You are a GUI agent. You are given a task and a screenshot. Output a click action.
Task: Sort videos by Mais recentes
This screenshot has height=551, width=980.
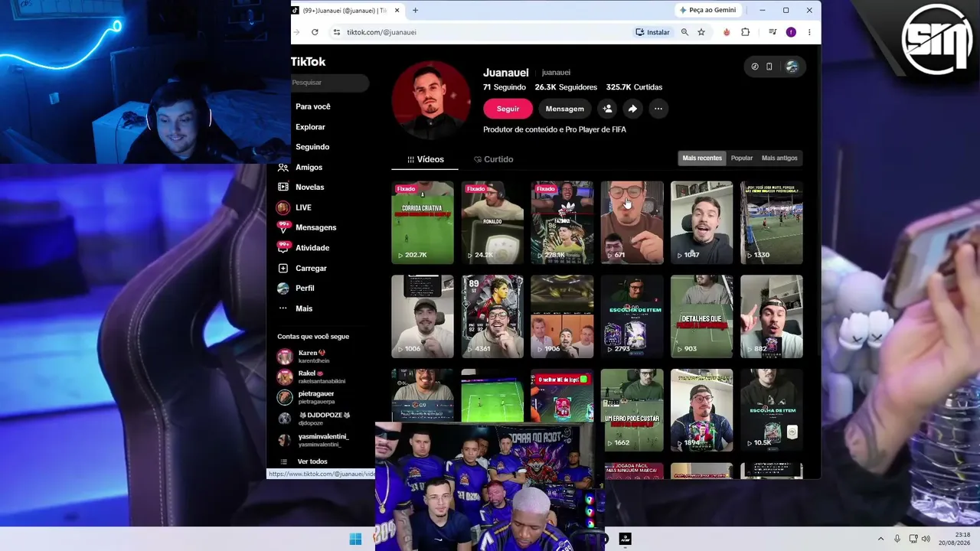pos(702,158)
